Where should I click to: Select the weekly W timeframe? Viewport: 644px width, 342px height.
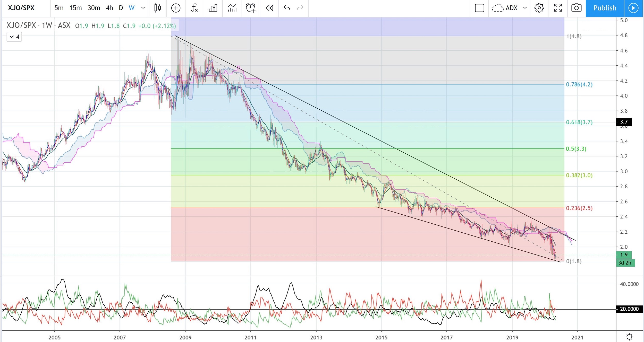132,8
